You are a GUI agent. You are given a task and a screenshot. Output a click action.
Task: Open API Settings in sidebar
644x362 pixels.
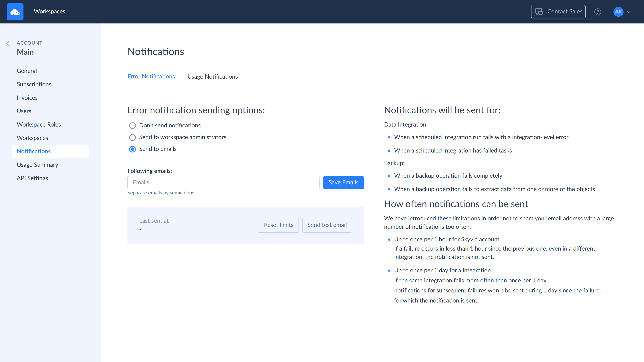(x=32, y=178)
